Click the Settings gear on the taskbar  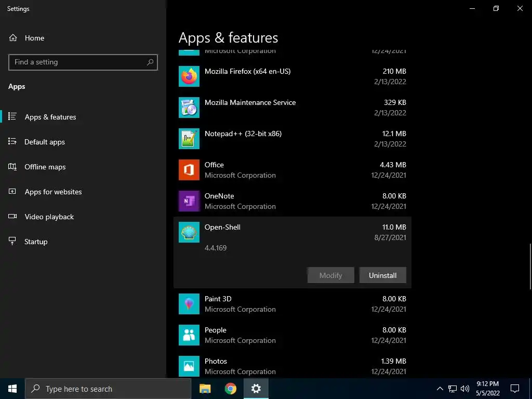[x=256, y=389]
